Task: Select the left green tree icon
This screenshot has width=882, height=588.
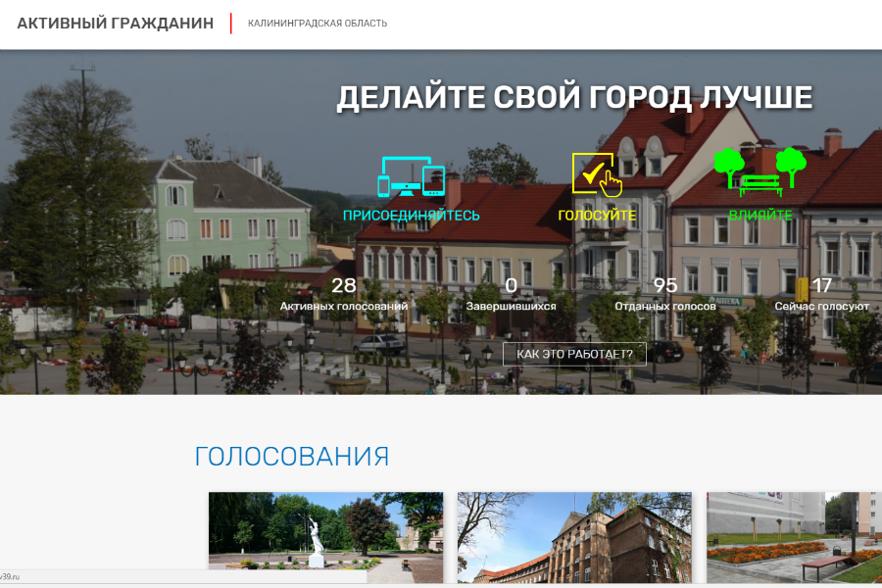Action: (x=728, y=162)
